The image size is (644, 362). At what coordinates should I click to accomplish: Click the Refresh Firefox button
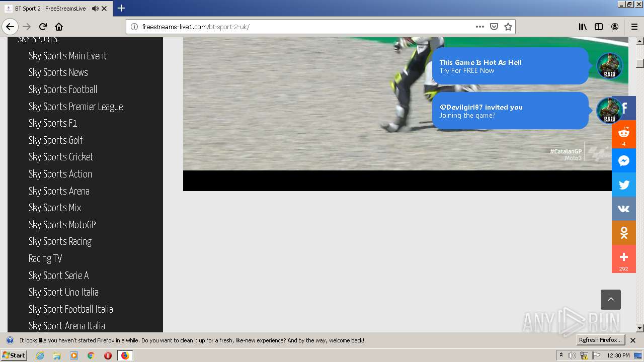click(600, 340)
